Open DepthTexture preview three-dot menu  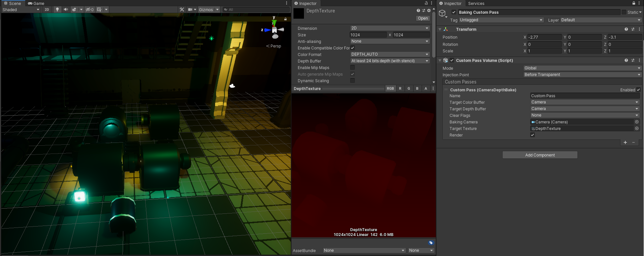click(433, 88)
